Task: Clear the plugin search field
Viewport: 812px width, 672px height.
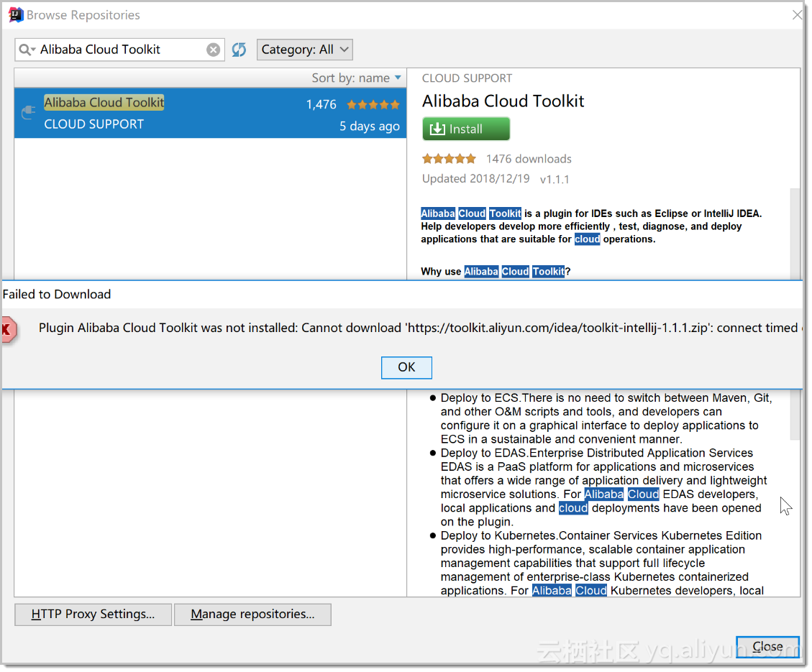Action: [x=213, y=50]
